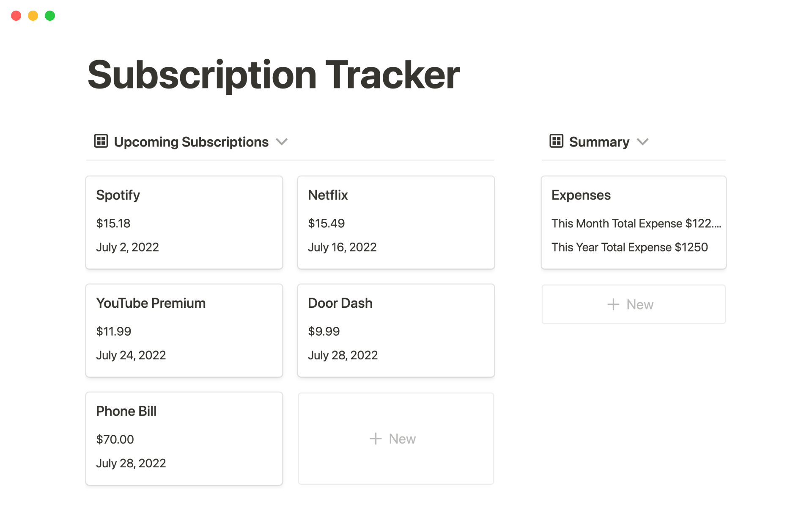Click the red close window button
Viewport: 812px width, 508px height.
point(16,16)
